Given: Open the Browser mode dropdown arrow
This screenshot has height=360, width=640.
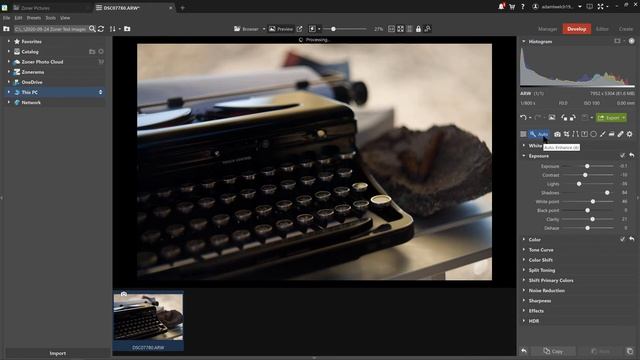Looking at the screenshot, I should pyautogui.click(x=264, y=29).
